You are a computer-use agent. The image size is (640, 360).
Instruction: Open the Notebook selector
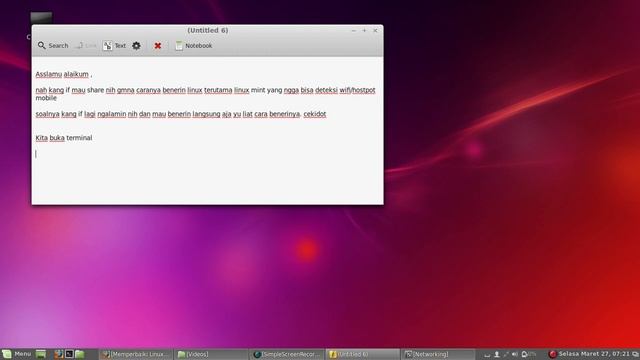tap(194, 46)
